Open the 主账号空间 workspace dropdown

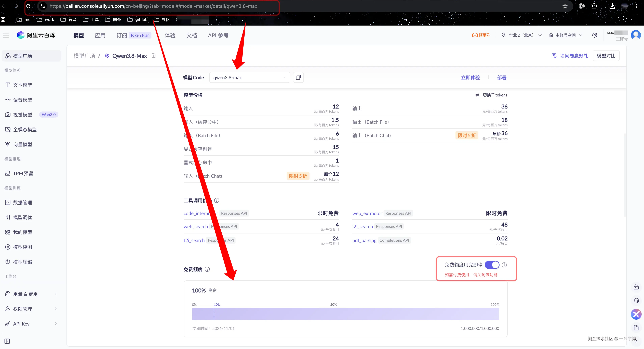tap(566, 35)
